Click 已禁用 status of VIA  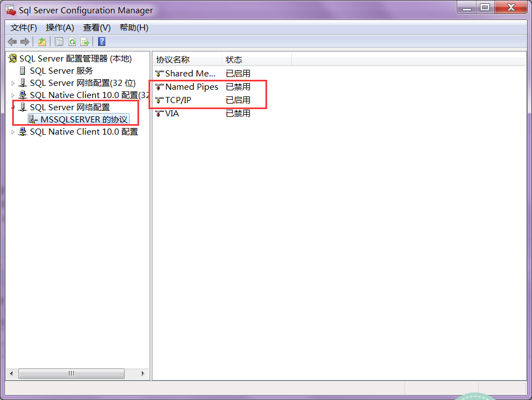point(238,114)
